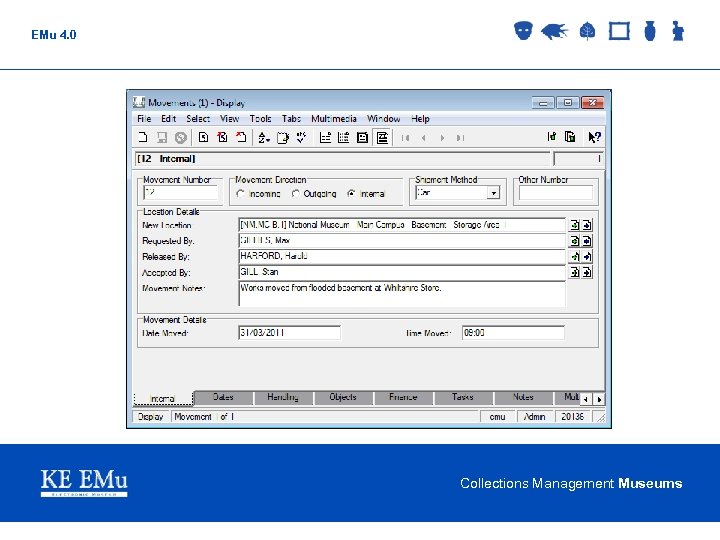Click the Date Moved field
The height and width of the screenshot is (540, 720).
coord(289,332)
